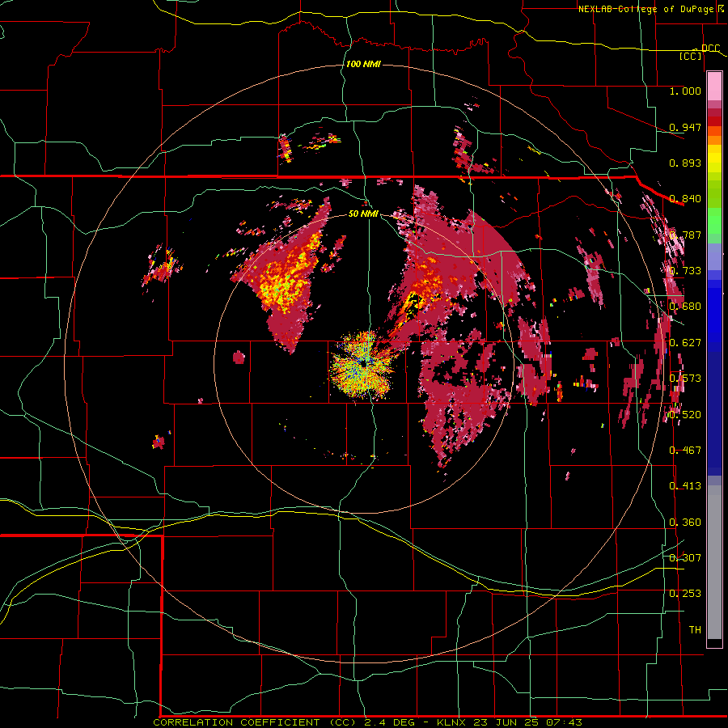Click the DCC label above the legend
The width and height of the screenshot is (728, 728).
coord(710,49)
